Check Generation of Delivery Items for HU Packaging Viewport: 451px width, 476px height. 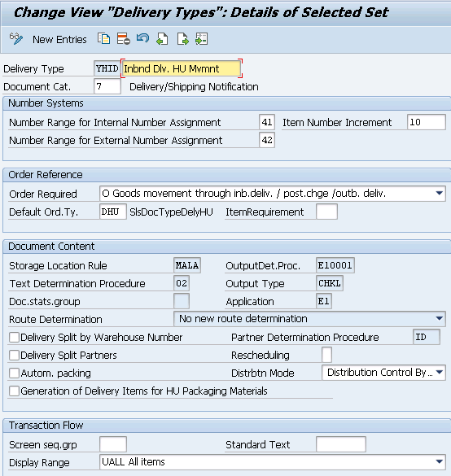point(15,391)
